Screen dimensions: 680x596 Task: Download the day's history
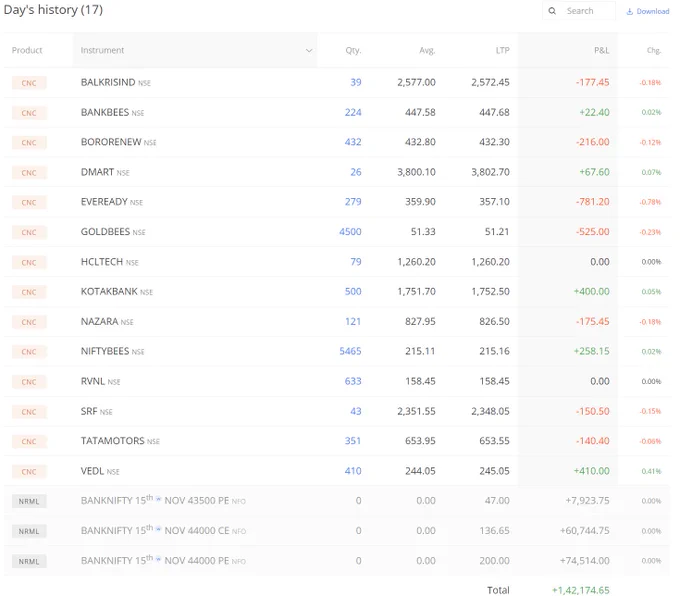point(647,11)
